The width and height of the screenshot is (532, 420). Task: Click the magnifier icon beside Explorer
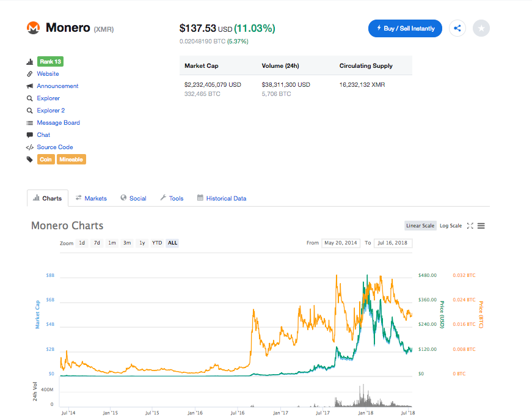pos(30,98)
